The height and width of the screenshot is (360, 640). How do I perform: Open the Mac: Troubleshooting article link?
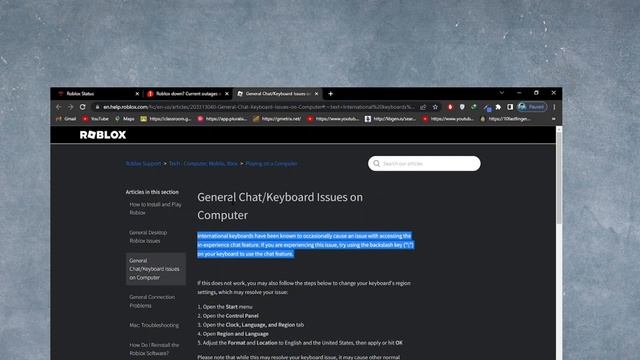[x=154, y=325]
